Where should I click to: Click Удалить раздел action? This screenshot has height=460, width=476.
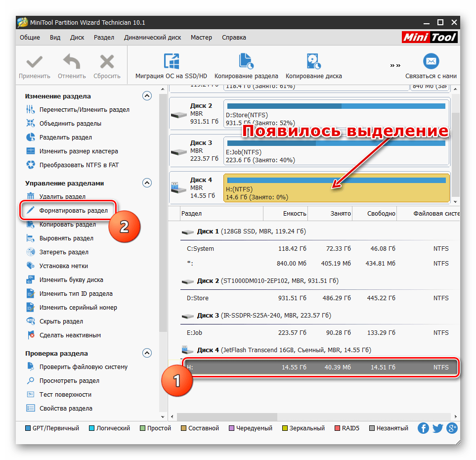(62, 197)
